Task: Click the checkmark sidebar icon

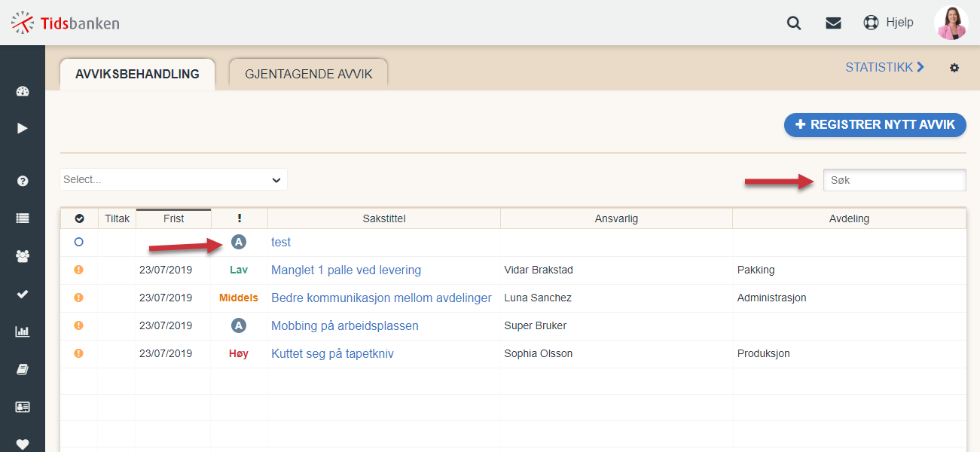Action: 22,294
